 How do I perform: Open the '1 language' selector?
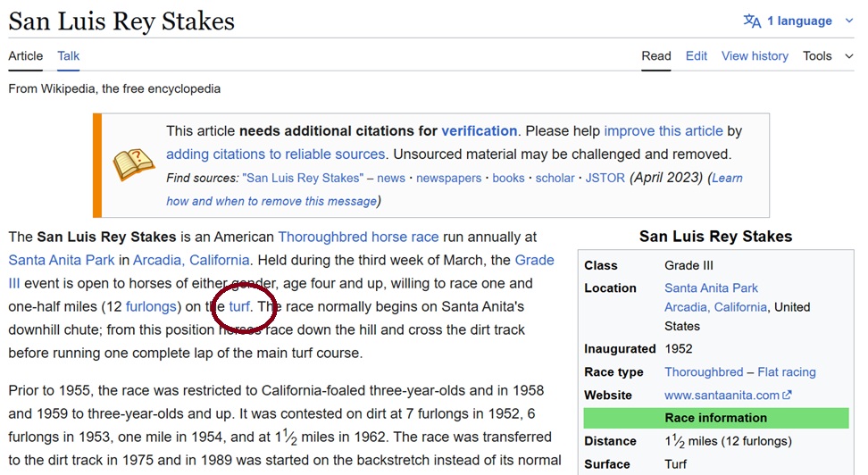tap(799, 21)
